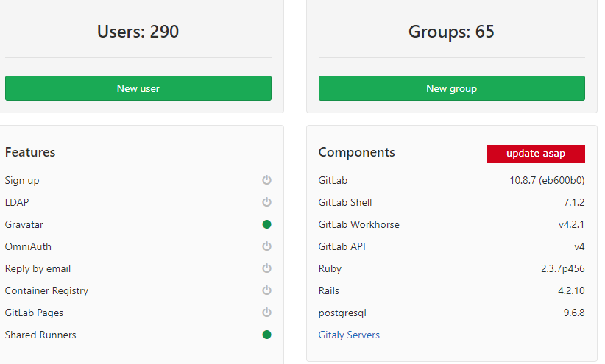Click the Ruby version 2.3.7p456
The width and height of the screenshot is (605, 364).
(x=563, y=268)
